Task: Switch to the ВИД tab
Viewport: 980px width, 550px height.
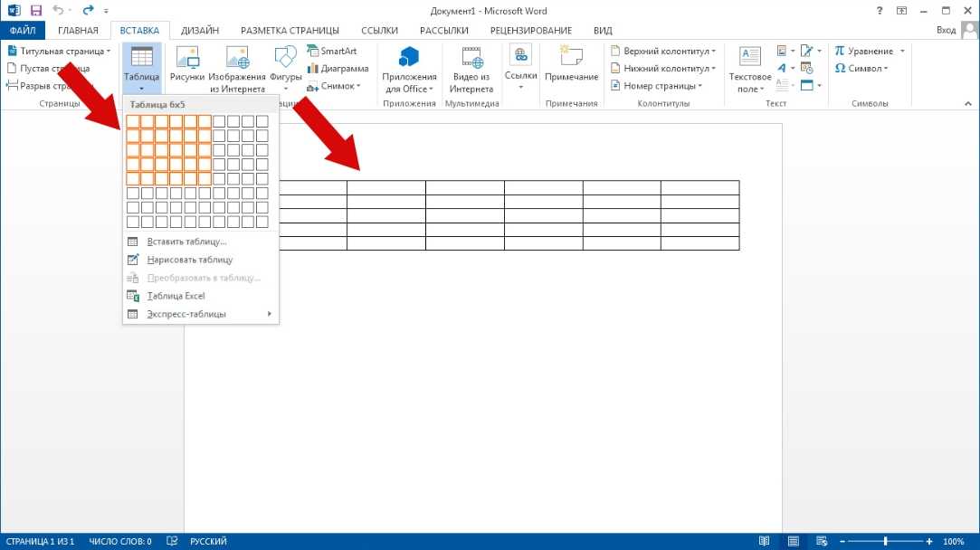Action: click(604, 30)
